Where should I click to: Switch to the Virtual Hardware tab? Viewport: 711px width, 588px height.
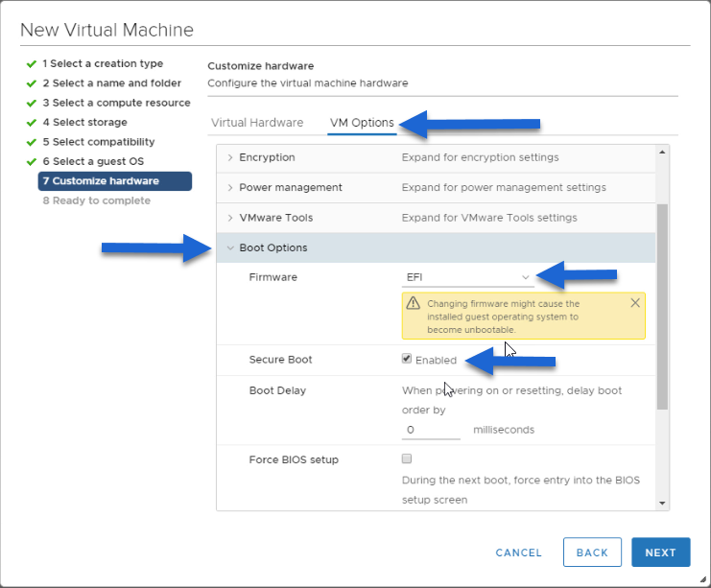pos(257,123)
